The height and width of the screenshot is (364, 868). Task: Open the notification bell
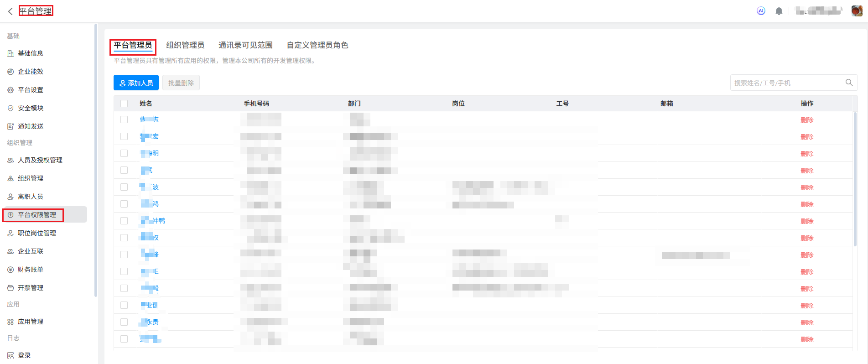(x=779, y=11)
